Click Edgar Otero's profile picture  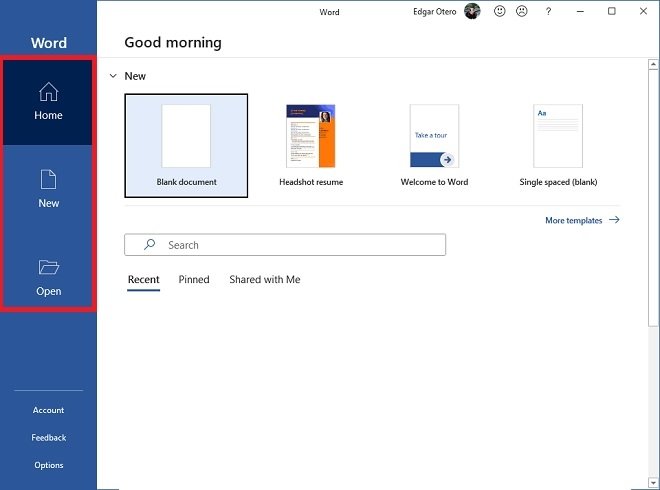click(472, 11)
